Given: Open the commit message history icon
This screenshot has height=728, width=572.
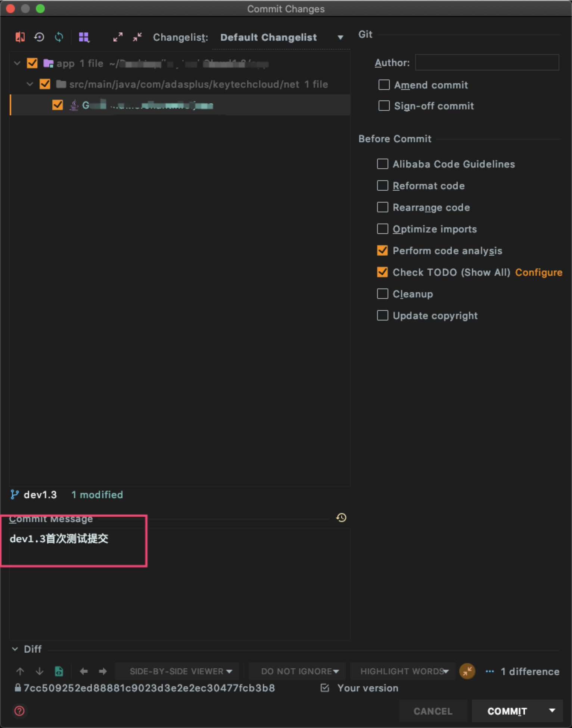Looking at the screenshot, I should point(341,518).
